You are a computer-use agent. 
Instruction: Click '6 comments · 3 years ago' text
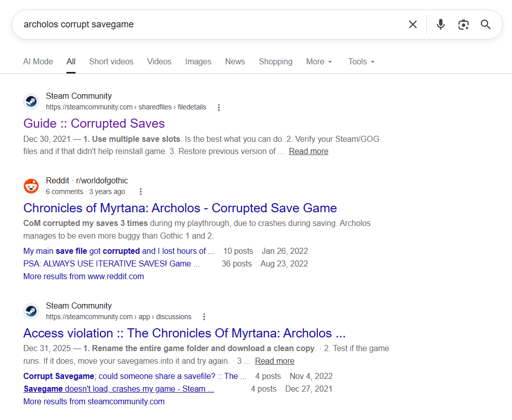click(85, 192)
